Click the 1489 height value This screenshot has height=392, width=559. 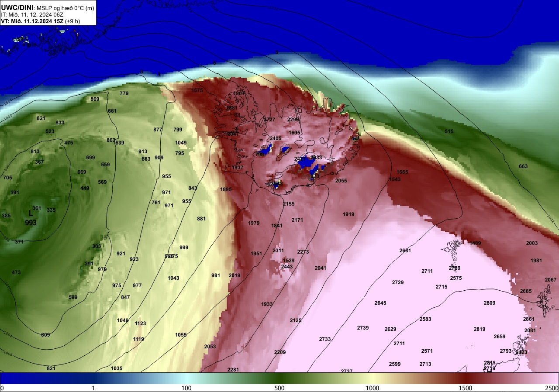coord(475,243)
